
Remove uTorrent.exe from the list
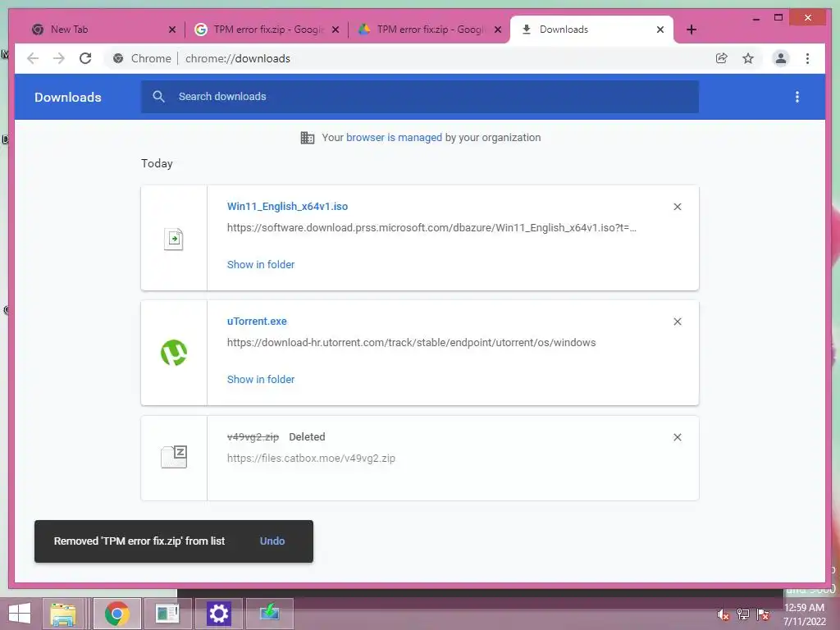pos(677,322)
